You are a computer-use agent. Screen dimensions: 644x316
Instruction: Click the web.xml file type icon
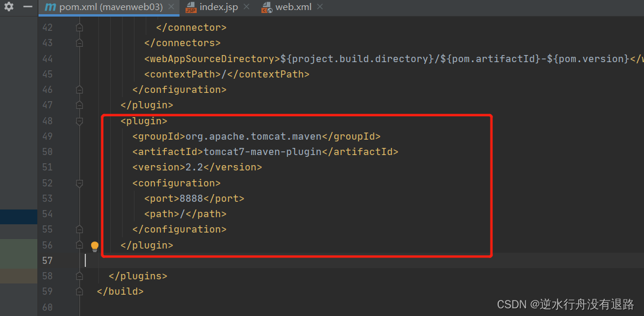267,7
